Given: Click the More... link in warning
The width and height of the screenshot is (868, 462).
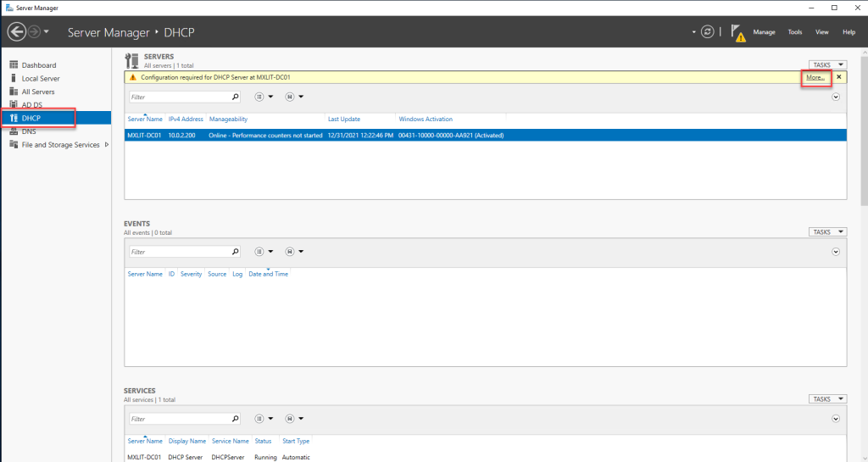Looking at the screenshot, I should [815, 77].
